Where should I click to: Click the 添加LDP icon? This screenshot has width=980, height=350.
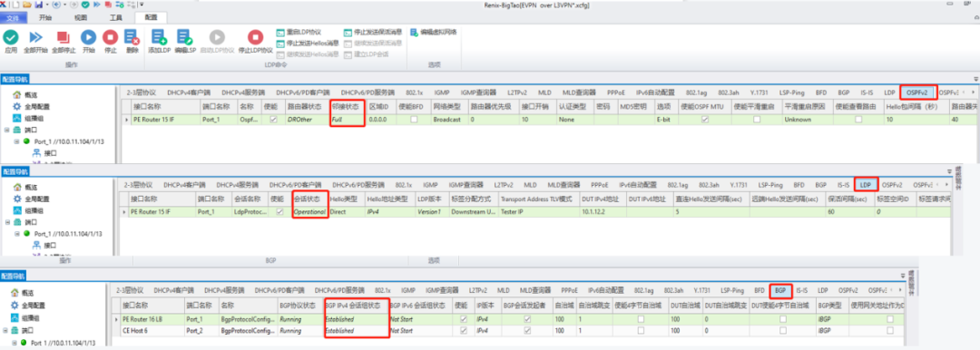(159, 37)
